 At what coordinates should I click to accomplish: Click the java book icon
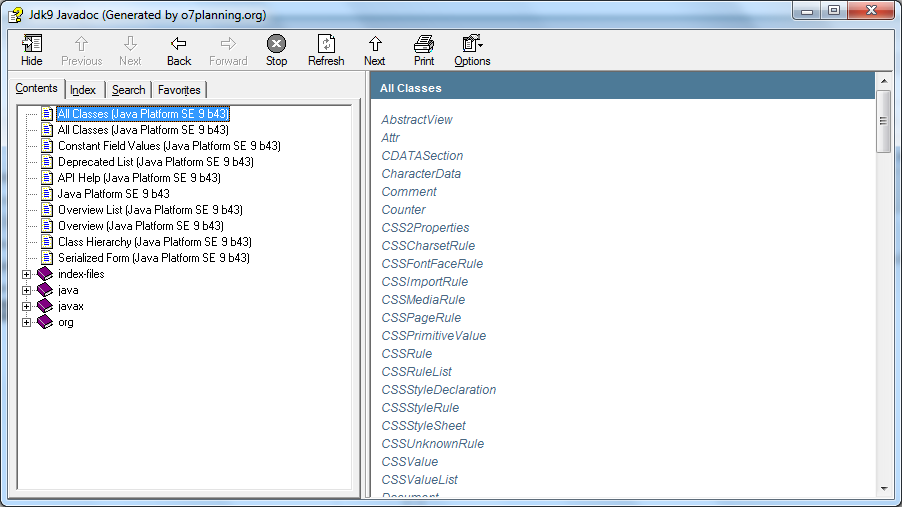[45, 290]
